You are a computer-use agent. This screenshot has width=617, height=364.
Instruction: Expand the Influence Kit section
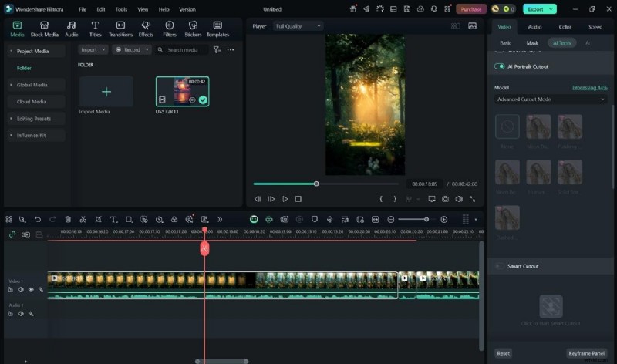pos(11,136)
